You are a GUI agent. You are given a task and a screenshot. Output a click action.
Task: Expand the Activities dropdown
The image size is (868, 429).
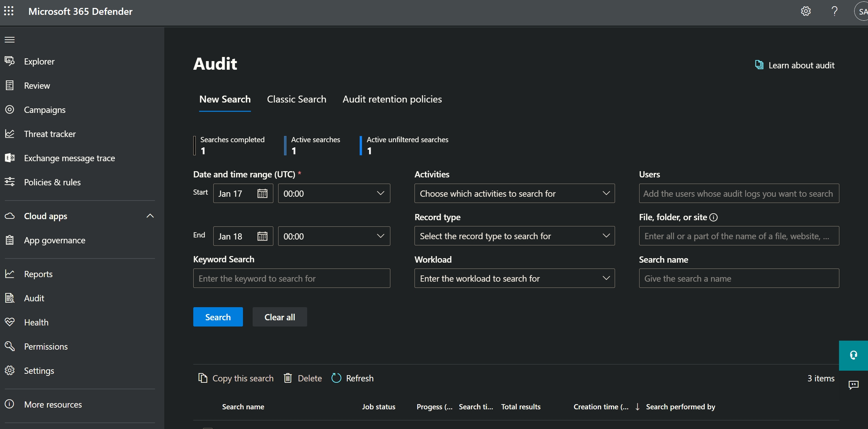[x=514, y=194]
